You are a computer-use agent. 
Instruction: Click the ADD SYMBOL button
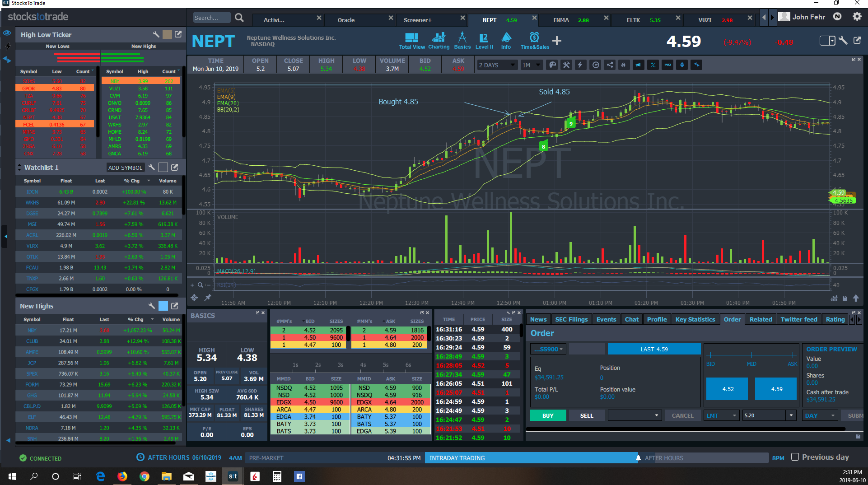(x=125, y=168)
